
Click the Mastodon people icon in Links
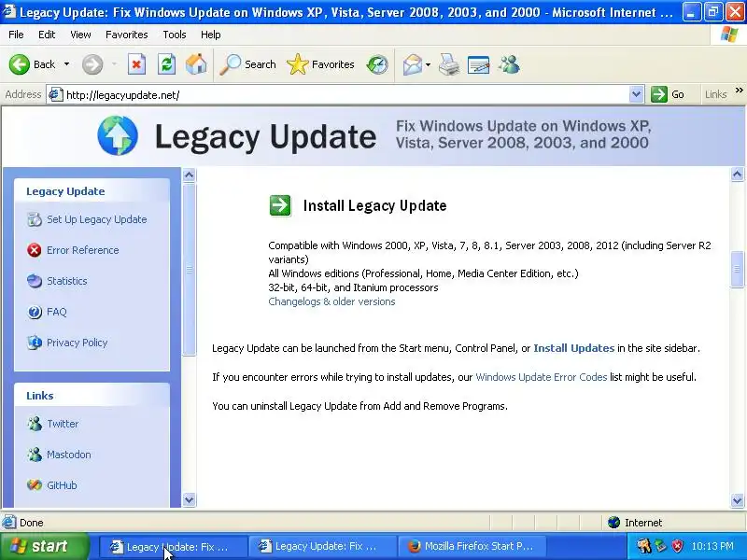pyautogui.click(x=35, y=455)
